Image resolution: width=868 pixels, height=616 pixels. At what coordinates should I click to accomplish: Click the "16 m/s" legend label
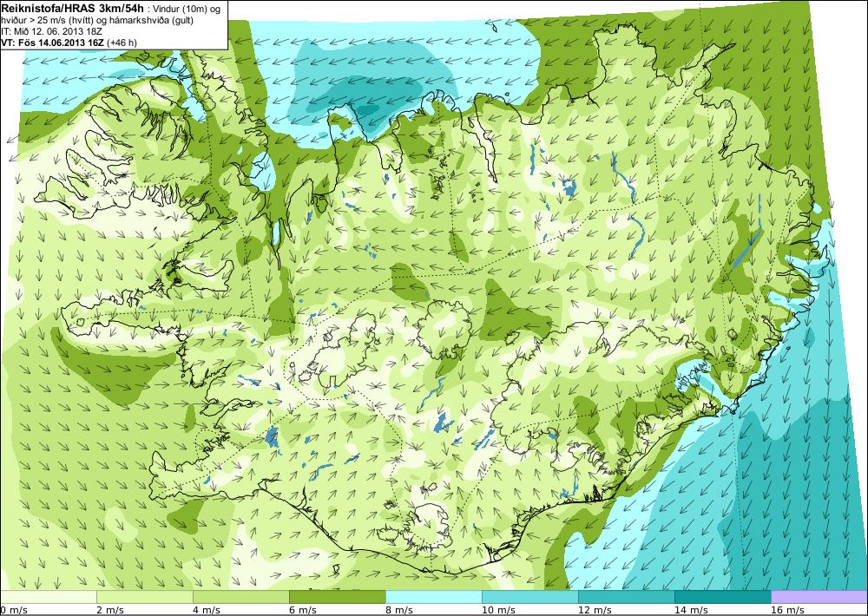pos(787,610)
